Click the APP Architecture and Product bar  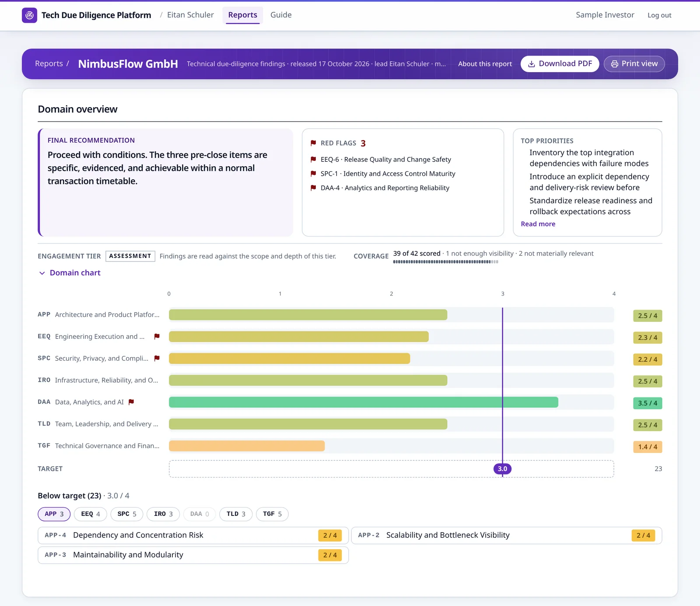308,315
